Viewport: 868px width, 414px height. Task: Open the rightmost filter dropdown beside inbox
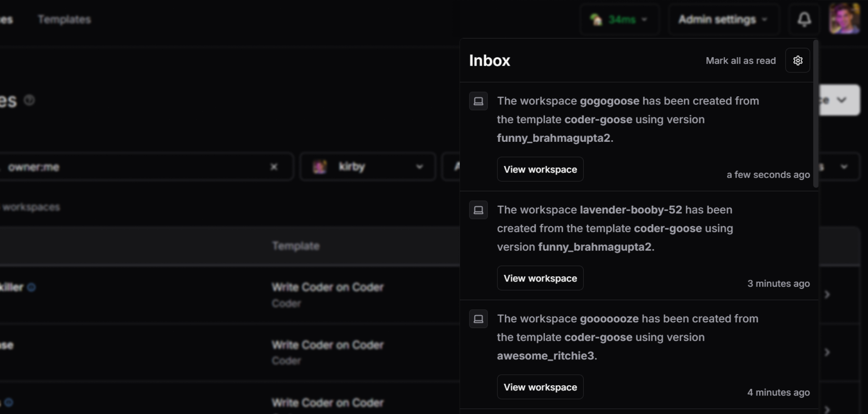[839, 167]
